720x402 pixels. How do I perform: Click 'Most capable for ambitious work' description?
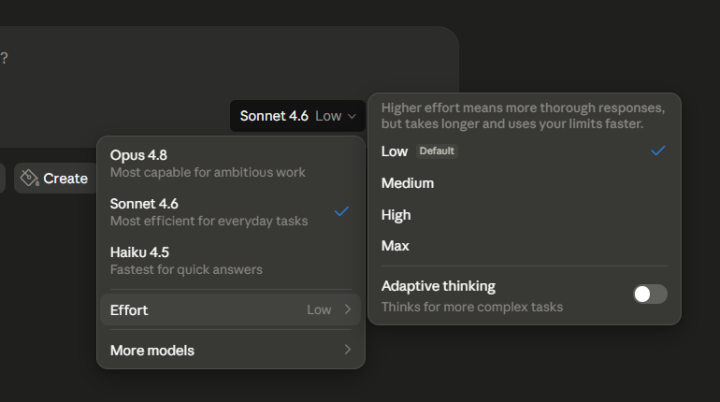(208, 173)
